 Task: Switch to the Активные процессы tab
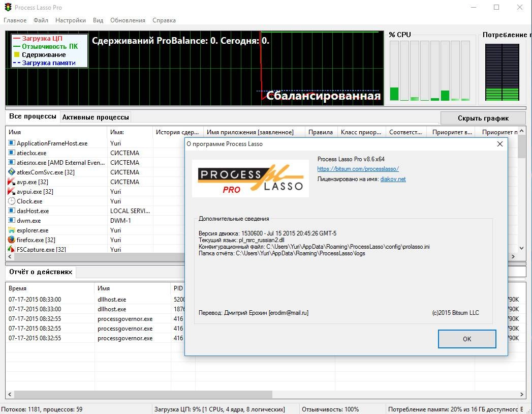[x=96, y=117]
